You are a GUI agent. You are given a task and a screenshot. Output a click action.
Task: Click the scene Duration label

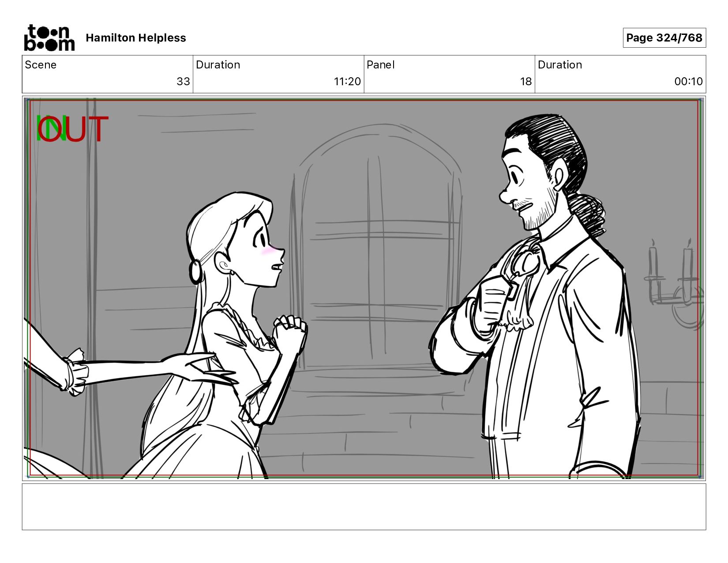point(218,65)
